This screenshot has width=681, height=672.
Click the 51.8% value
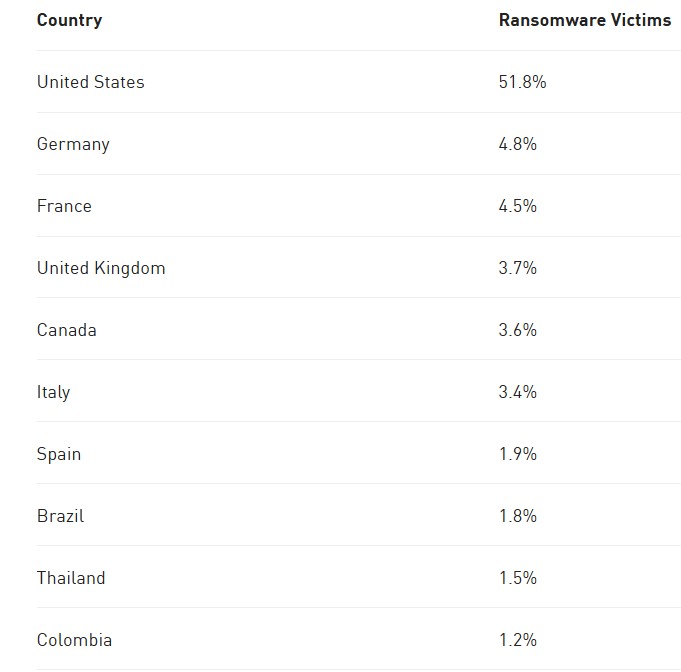click(522, 82)
